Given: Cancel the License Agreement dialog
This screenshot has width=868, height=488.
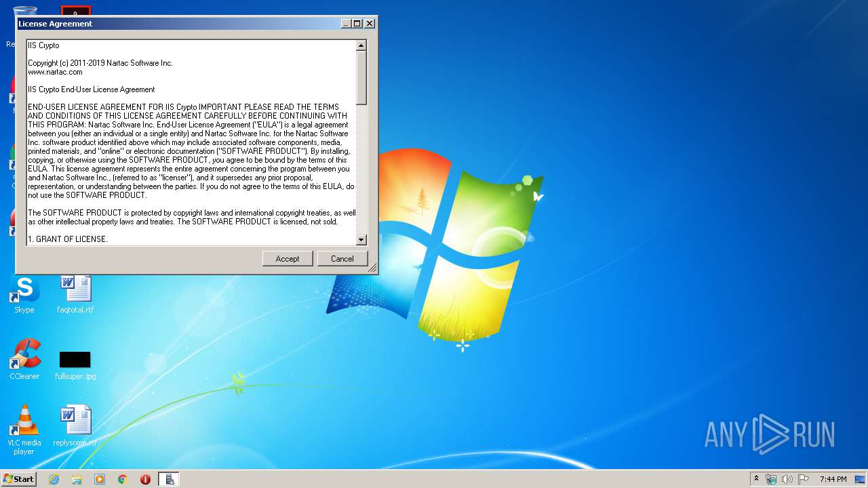Looking at the screenshot, I should click(x=342, y=258).
